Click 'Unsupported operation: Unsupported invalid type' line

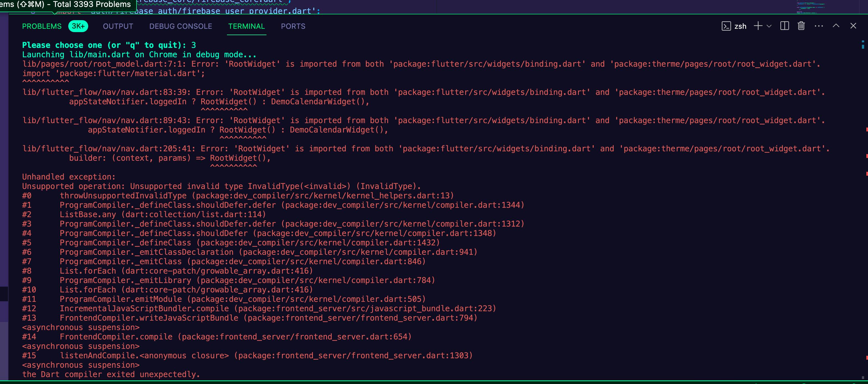221,186
